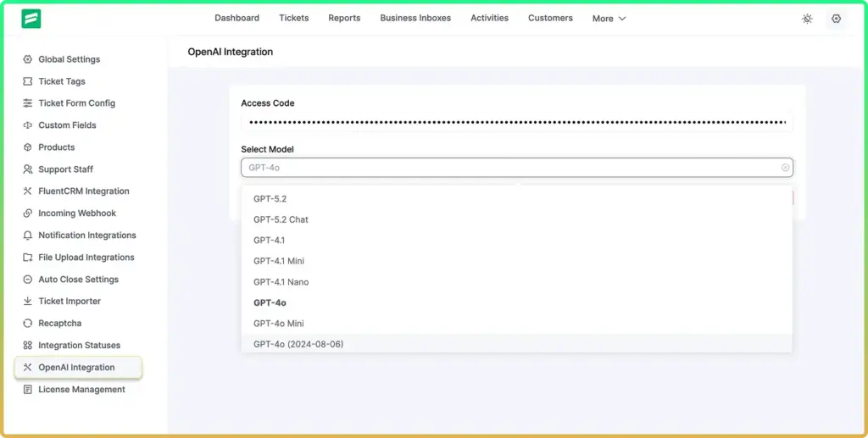Image resolution: width=868 pixels, height=438 pixels.
Task: Select GPT-4.1 Nano from the list
Action: [517, 282]
